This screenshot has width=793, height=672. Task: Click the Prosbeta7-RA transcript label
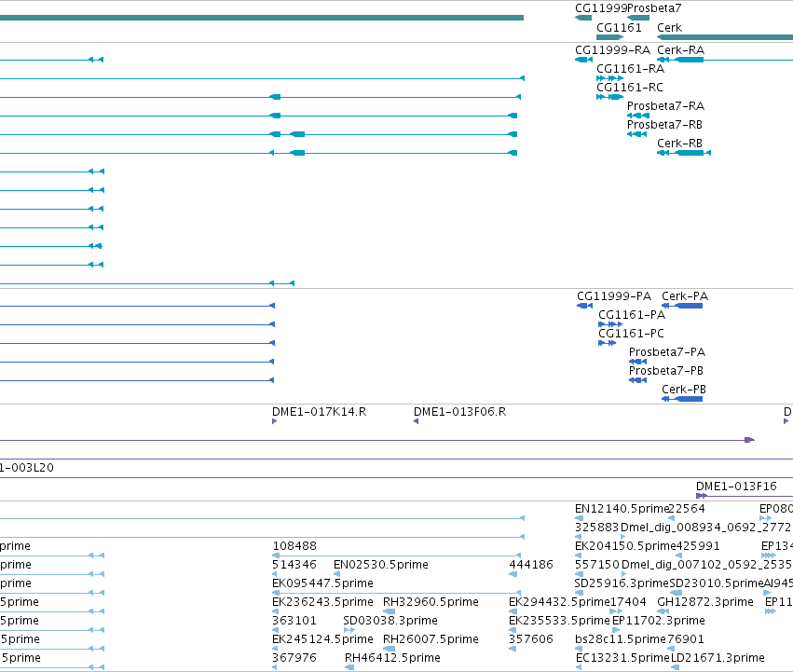pos(665,106)
